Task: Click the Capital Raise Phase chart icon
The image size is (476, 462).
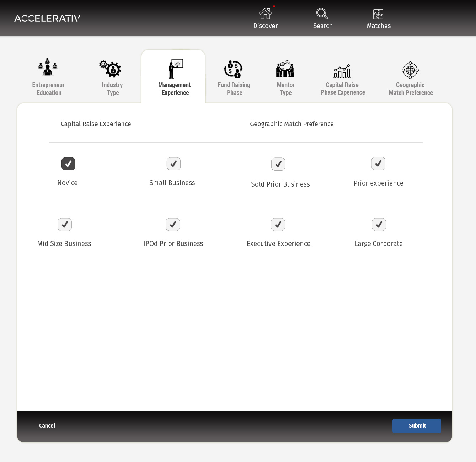Action: pos(342,71)
